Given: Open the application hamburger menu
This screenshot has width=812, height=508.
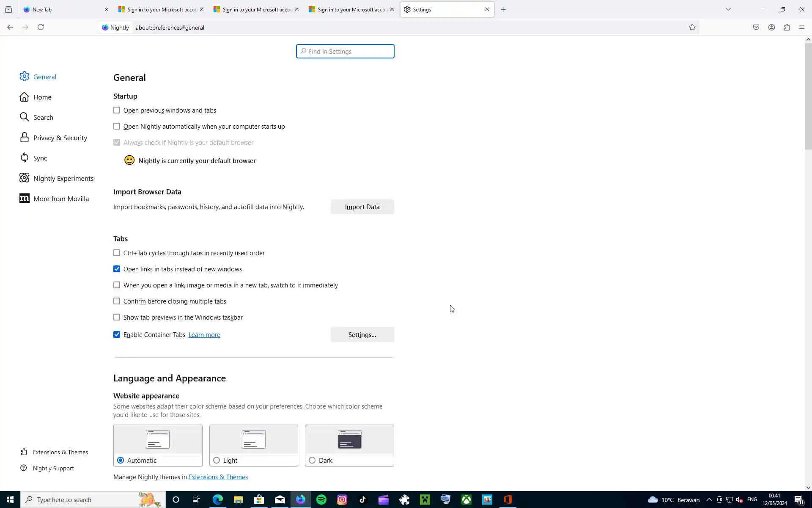Looking at the screenshot, I should pos(802,28).
